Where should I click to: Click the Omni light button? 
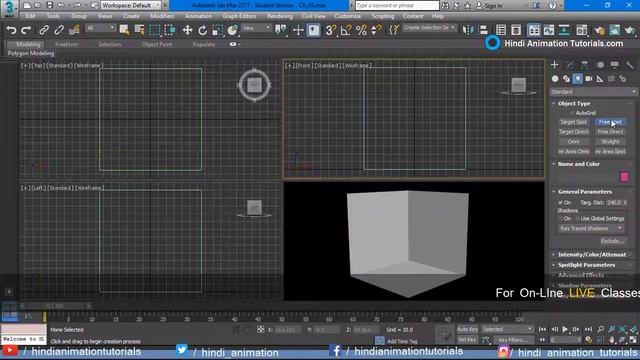573,142
